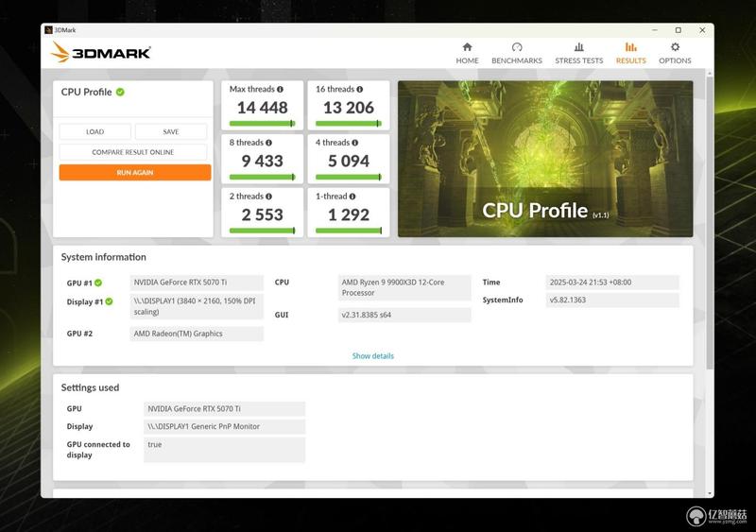Click the home house icon
The image size is (756, 532).
pyautogui.click(x=467, y=47)
